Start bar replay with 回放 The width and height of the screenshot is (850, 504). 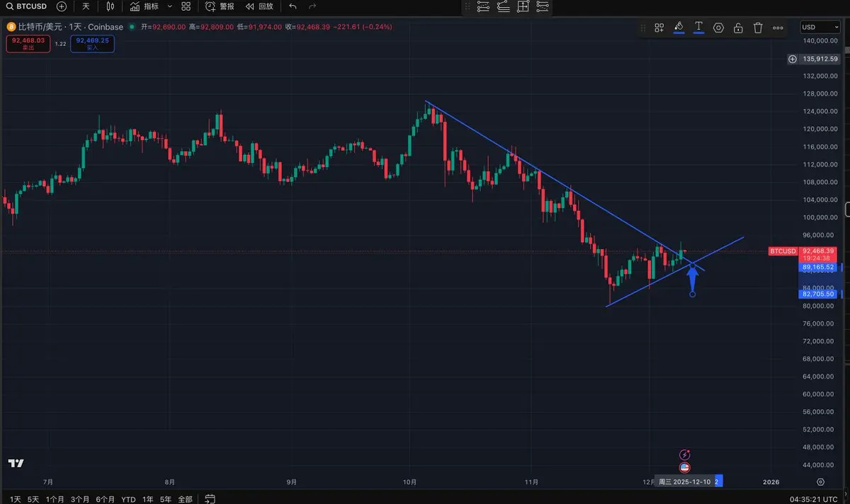tap(259, 6)
